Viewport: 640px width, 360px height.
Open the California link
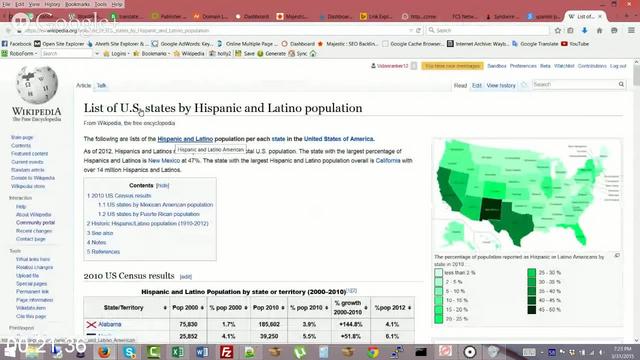point(388,160)
